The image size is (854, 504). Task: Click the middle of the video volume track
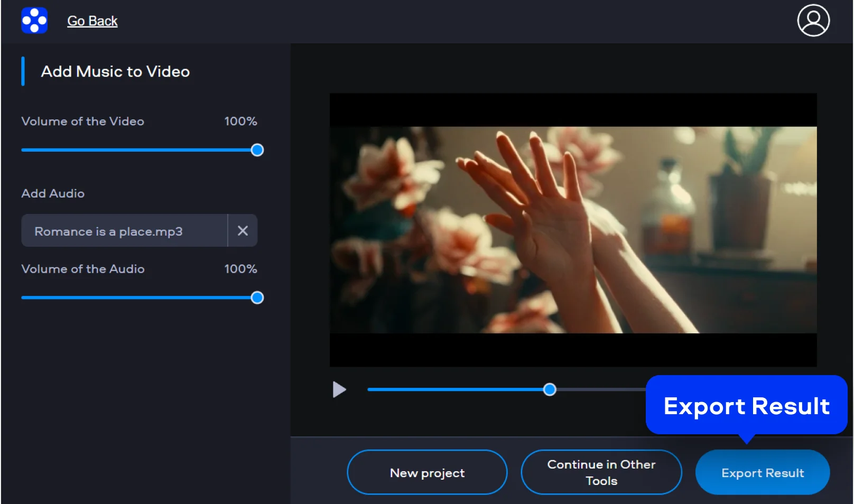coord(139,150)
